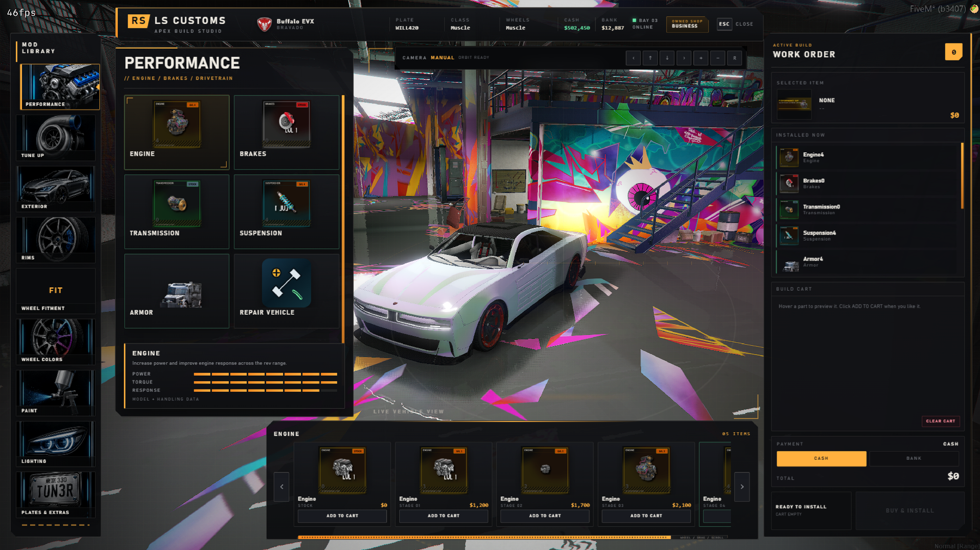Viewport: 980px width, 550px height.
Task: Click the Buy & Install button
Action: coord(910,511)
